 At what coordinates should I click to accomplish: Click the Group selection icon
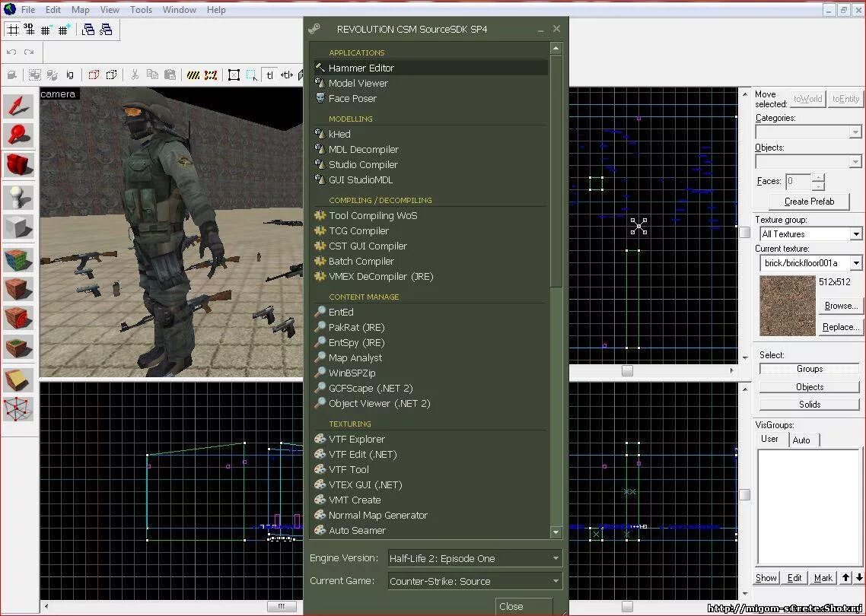click(35, 75)
